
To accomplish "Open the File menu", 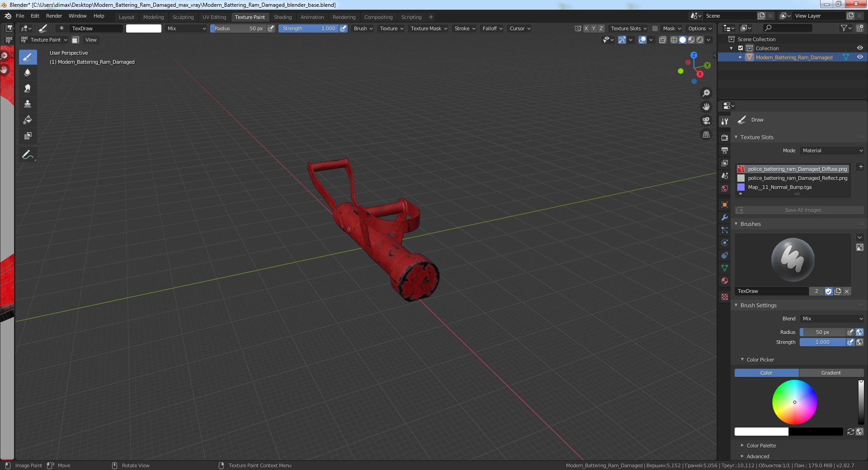I will pos(20,16).
